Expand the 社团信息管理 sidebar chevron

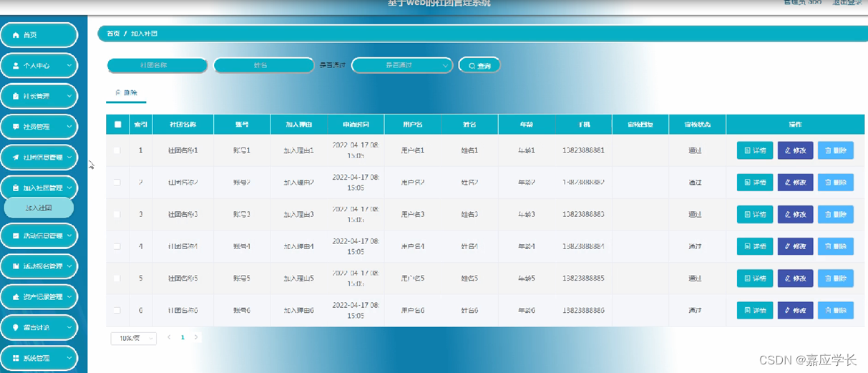69,158
